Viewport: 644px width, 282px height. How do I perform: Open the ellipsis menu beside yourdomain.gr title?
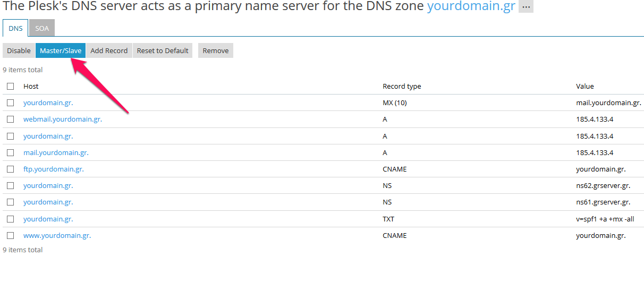526,7
